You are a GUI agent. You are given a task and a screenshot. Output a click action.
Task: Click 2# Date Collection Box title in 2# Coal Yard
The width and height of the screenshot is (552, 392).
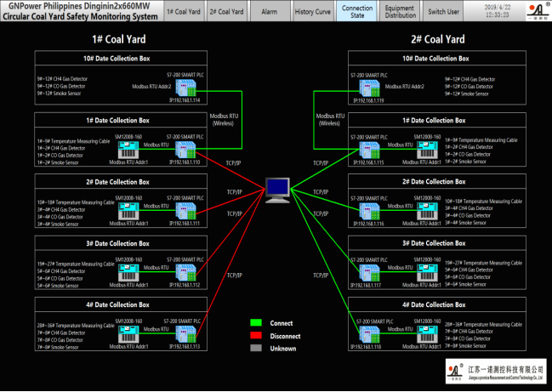(x=434, y=182)
